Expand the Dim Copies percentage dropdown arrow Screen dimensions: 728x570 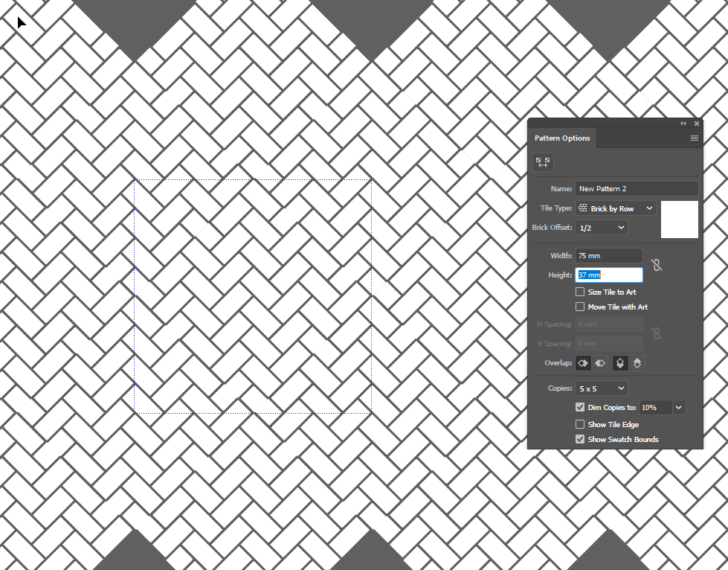click(679, 407)
